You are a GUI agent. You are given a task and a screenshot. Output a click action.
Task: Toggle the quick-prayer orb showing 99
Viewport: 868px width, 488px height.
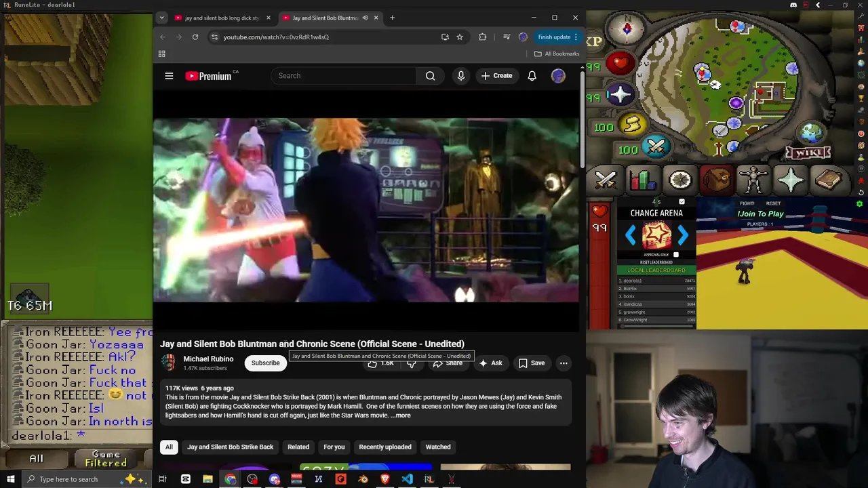click(x=620, y=95)
